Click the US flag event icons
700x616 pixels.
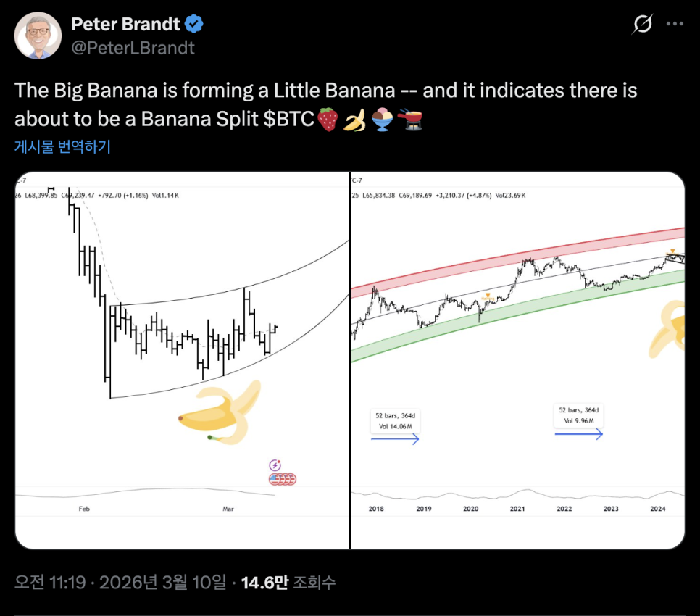click(x=283, y=479)
